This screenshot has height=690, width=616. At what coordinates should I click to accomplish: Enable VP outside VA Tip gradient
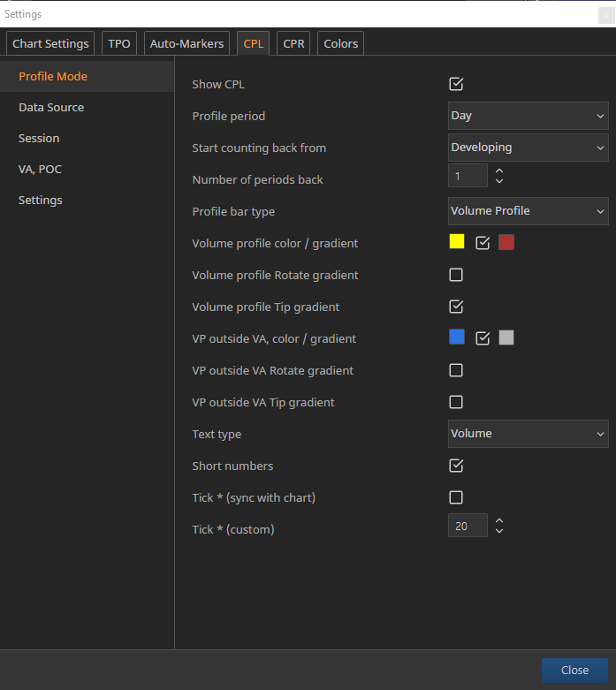click(456, 402)
